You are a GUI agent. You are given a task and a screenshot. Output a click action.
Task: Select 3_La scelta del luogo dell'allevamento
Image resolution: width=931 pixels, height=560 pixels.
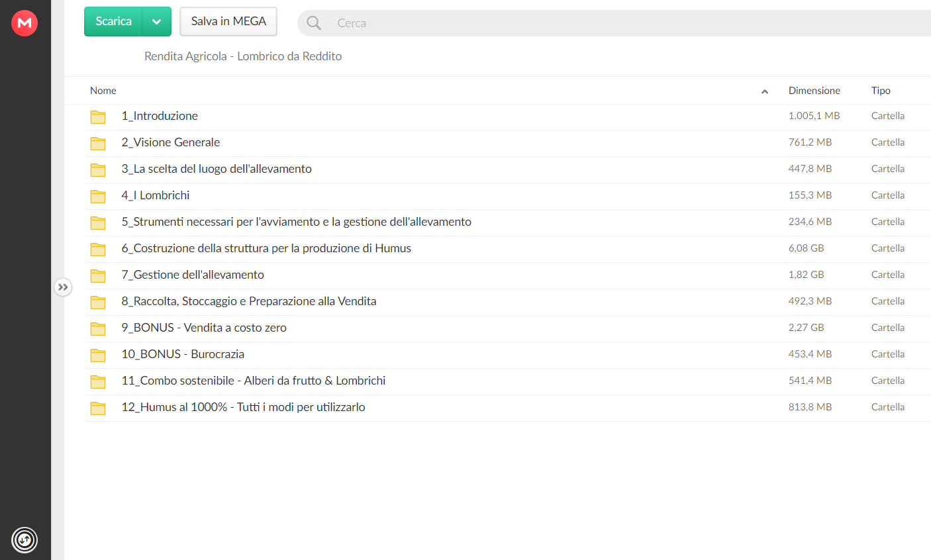pyautogui.click(x=217, y=169)
